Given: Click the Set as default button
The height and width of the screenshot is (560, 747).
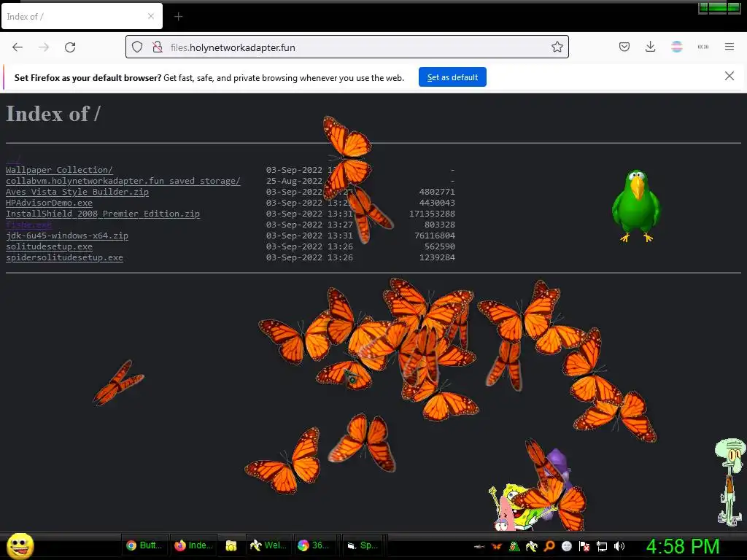Looking at the screenshot, I should click(x=452, y=77).
